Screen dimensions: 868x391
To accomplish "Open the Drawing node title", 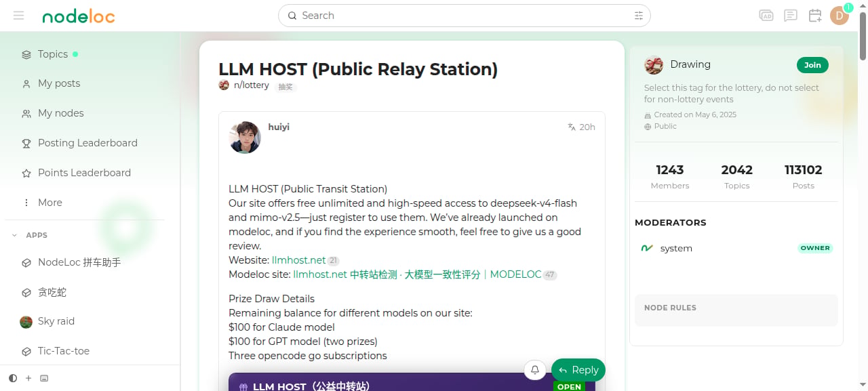I will click(690, 64).
